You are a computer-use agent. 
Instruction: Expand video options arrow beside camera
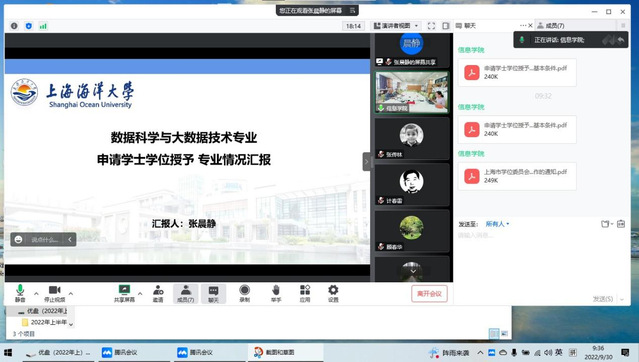pyautogui.click(x=71, y=293)
